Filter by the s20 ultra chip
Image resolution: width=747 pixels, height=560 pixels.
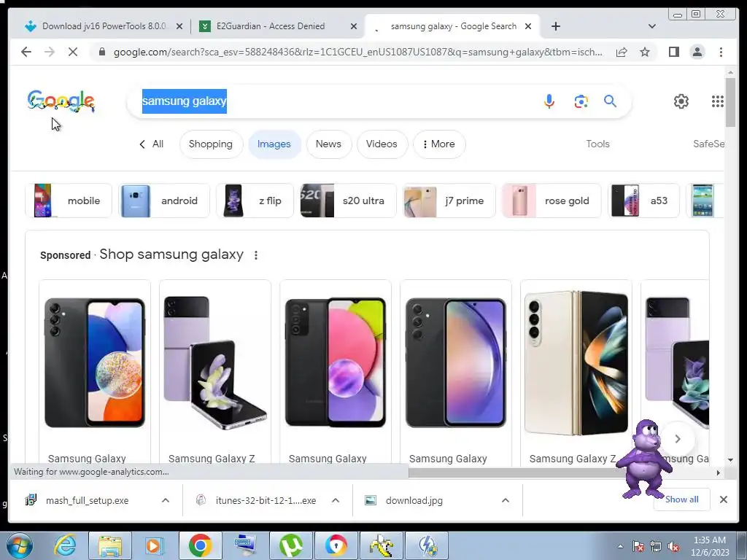[348, 201]
